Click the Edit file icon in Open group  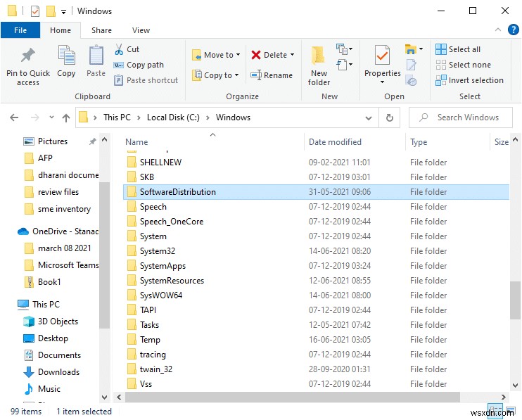click(411, 65)
